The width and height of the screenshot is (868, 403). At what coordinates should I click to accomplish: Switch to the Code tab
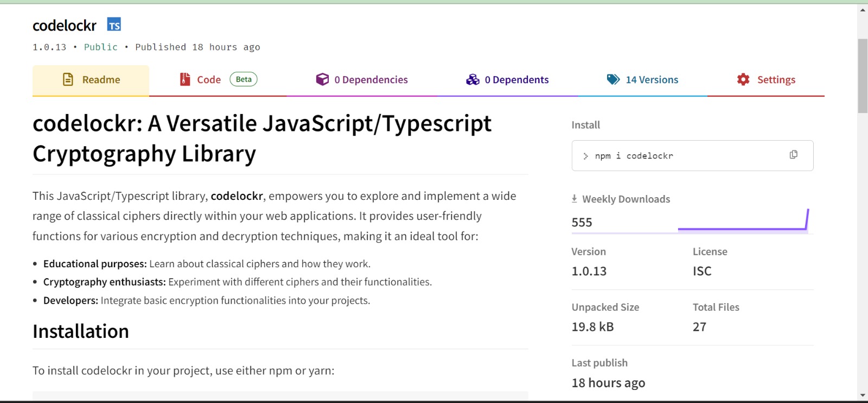[218, 80]
